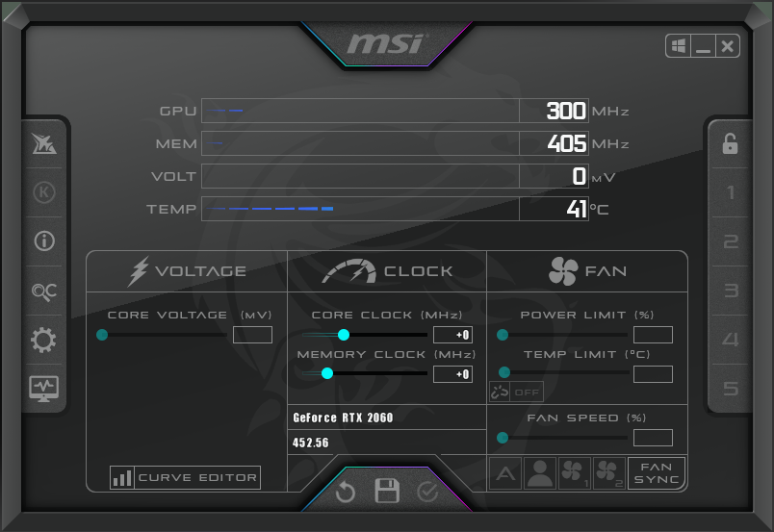Toggle the profile lock padlock icon
The width and height of the screenshot is (774, 532).
(730, 144)
